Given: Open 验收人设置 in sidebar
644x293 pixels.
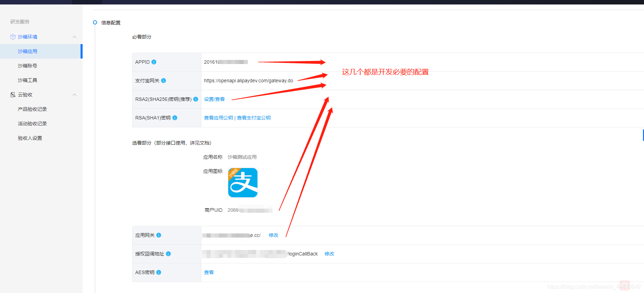Looking at the screenshot, I should tap(30, 138).
